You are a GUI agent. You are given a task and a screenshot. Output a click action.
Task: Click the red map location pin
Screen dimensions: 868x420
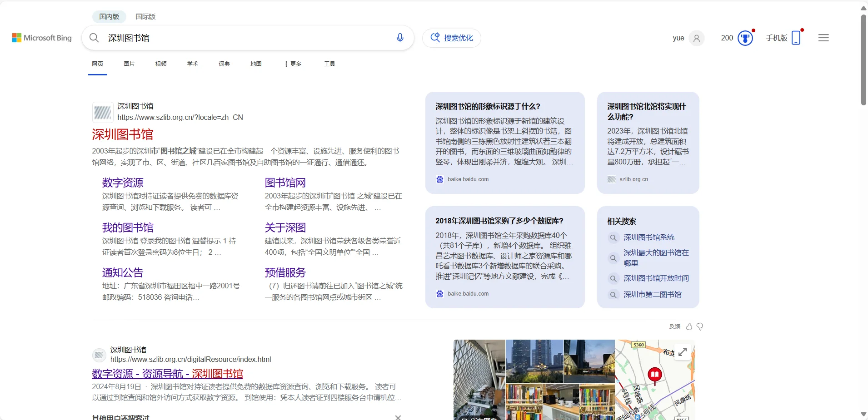pyautogui.click(x=654, y=376)
